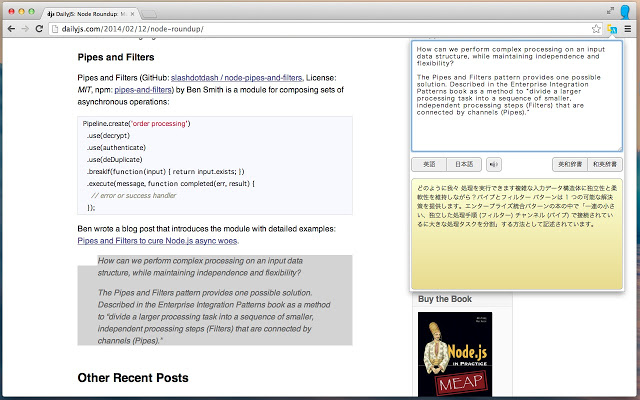The width and height of the screenshot is (640, 400).
Task: Reload the page with refresh icon
Action: click(x=39, y=29)
